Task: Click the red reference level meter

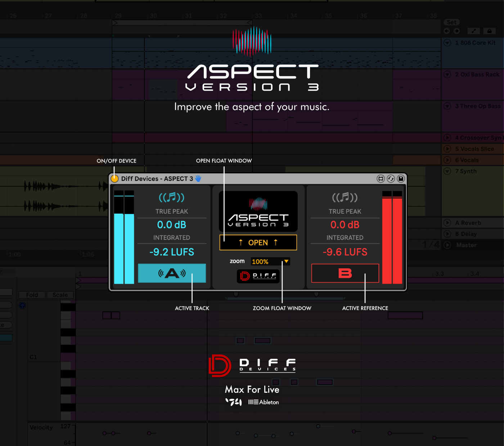Action: pos(392,237)
